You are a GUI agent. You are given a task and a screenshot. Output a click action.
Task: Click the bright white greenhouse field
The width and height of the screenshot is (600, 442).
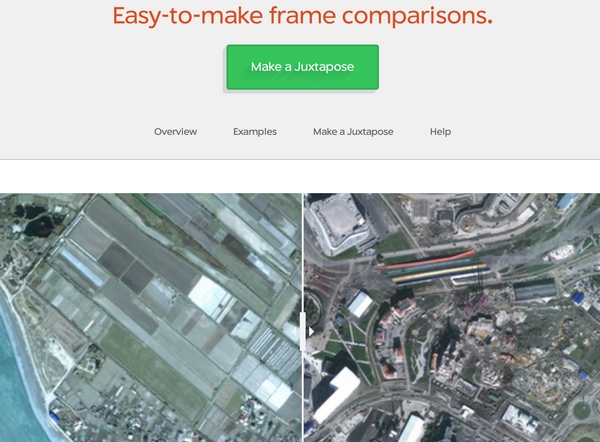(209, 297)
